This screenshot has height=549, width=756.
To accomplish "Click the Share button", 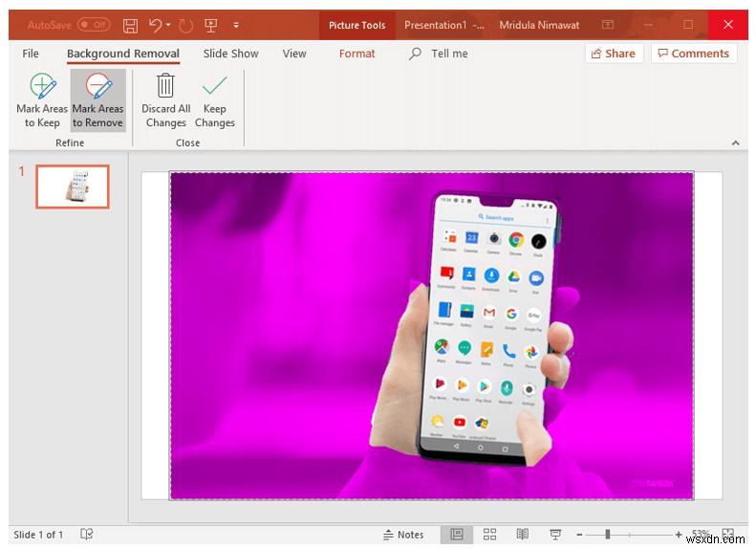I will pos(614,54).
